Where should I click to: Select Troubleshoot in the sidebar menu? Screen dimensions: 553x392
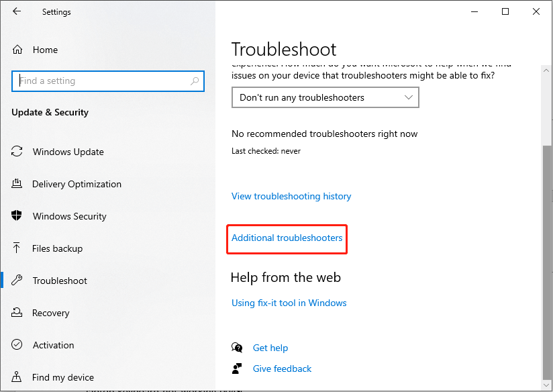[59, 281]
